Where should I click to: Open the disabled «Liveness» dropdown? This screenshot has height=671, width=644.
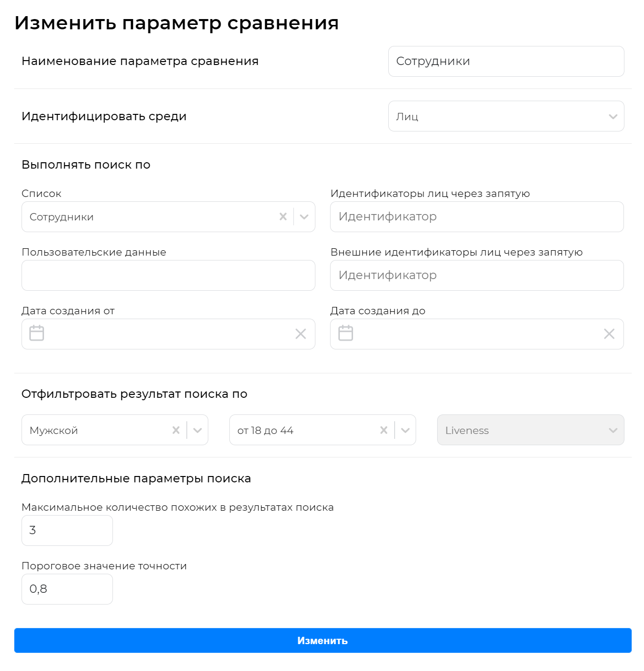point(613,430)
